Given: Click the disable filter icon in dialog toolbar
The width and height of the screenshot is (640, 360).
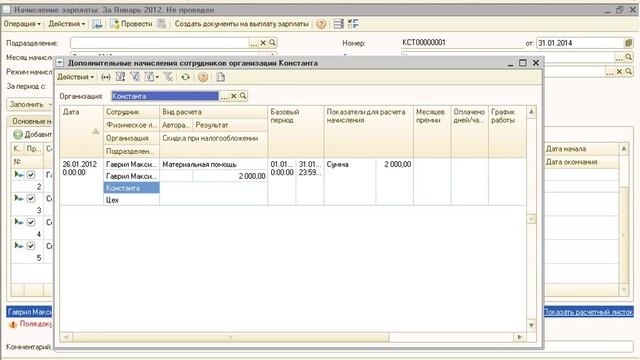Looking at the screenshot, I should [x=168, y=77].
